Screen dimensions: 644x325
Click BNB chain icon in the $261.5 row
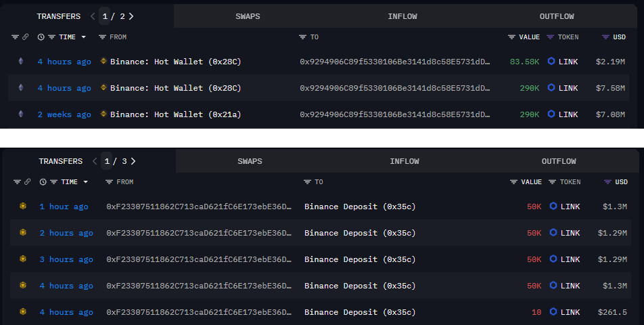point(23,311)
